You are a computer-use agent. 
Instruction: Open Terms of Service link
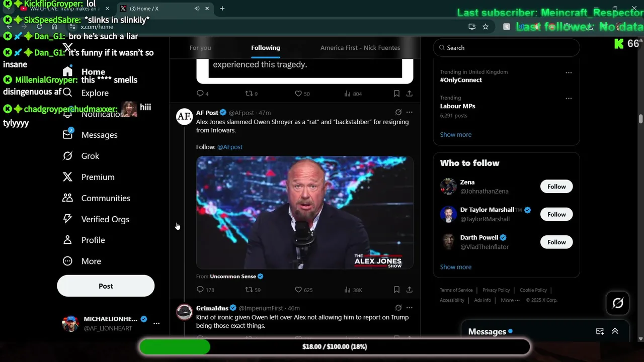pos(456,290)
